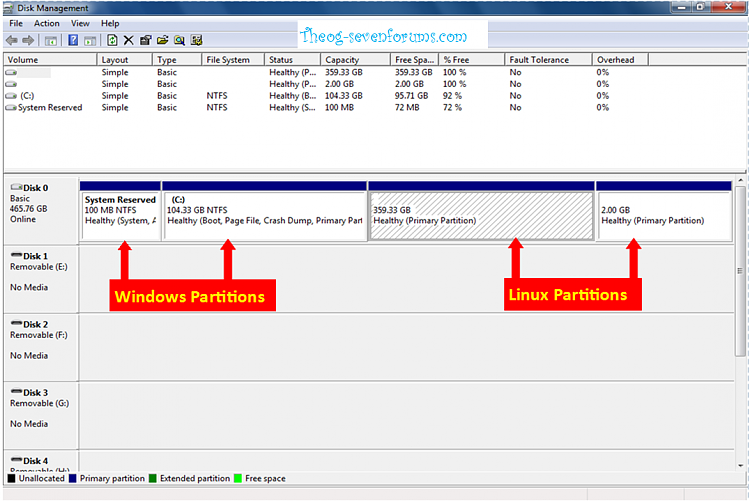This screenshot has width=750, height=501.
Task: Click the disk pane vertical scrollbar thumb
Action: (x=740, y=271)
